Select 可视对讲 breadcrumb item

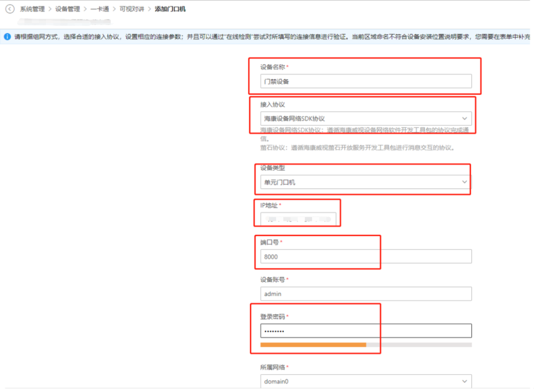pos(131,9)
